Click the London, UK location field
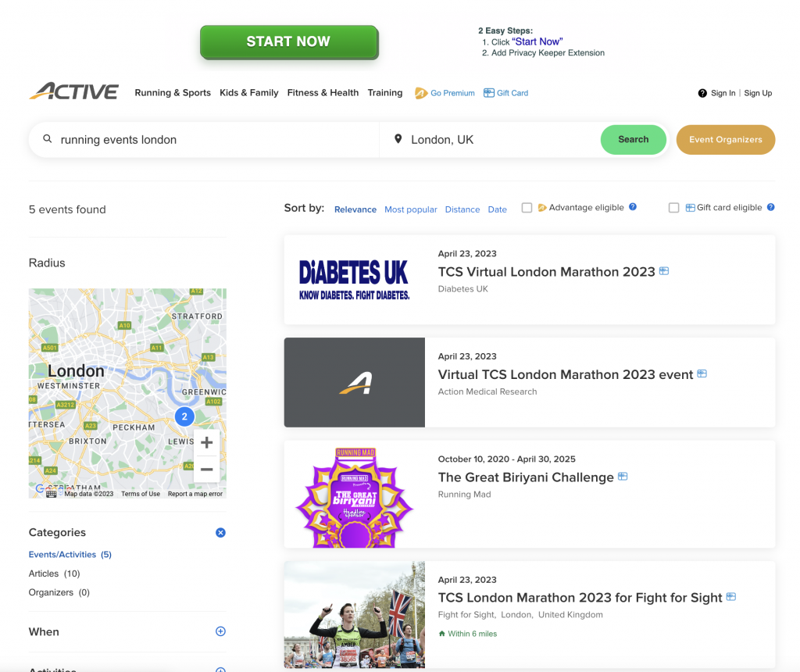 (x=490, y=139)
